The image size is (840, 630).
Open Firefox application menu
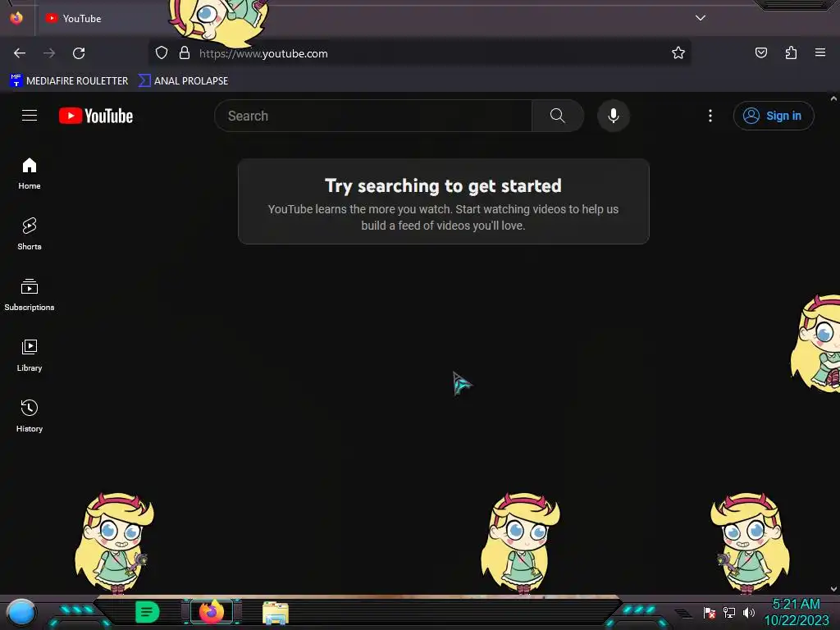coord(820,52)
